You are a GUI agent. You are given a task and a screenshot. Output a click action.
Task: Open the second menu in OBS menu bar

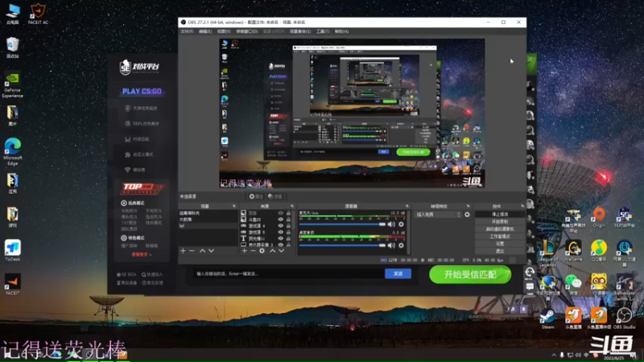coord(205,31)
